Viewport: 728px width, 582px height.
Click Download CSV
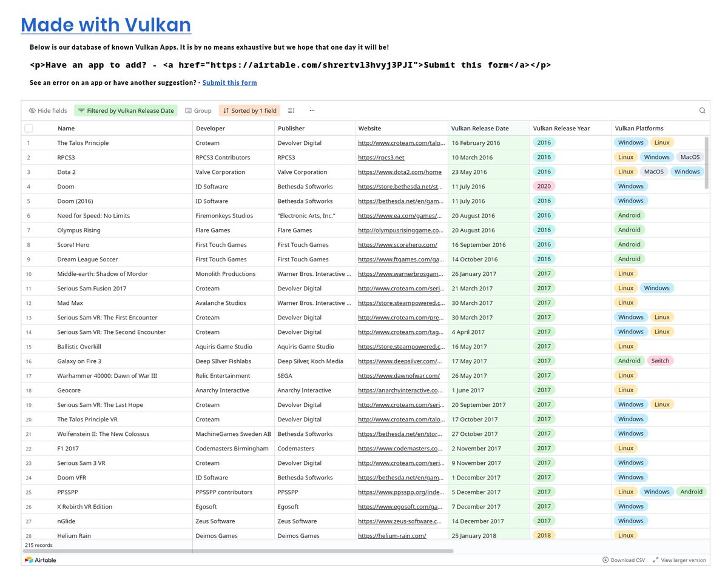tap(624, 560)
